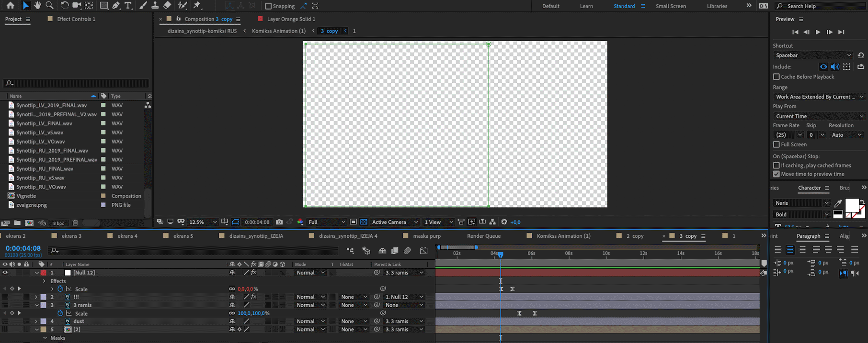Screen dimensions: 868x343
Task: Open the Bold font style dropdown
Action: point(801,214)
